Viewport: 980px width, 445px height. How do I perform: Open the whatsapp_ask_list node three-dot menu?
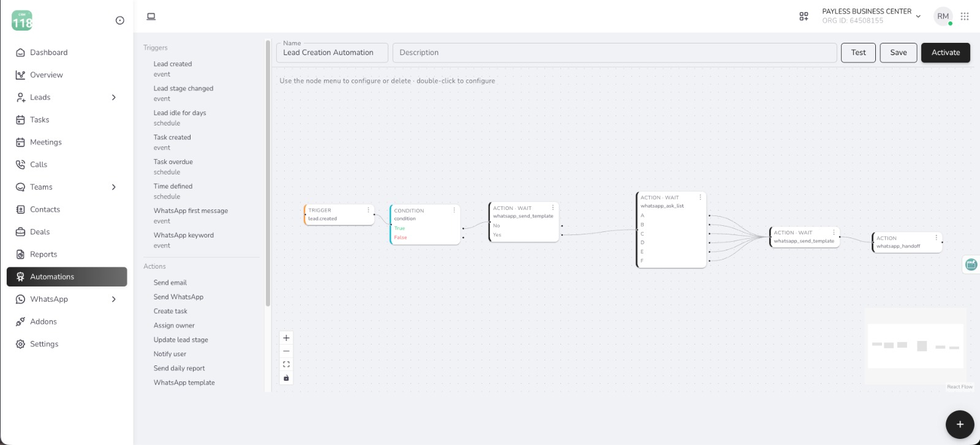click(x=700, y=197)
